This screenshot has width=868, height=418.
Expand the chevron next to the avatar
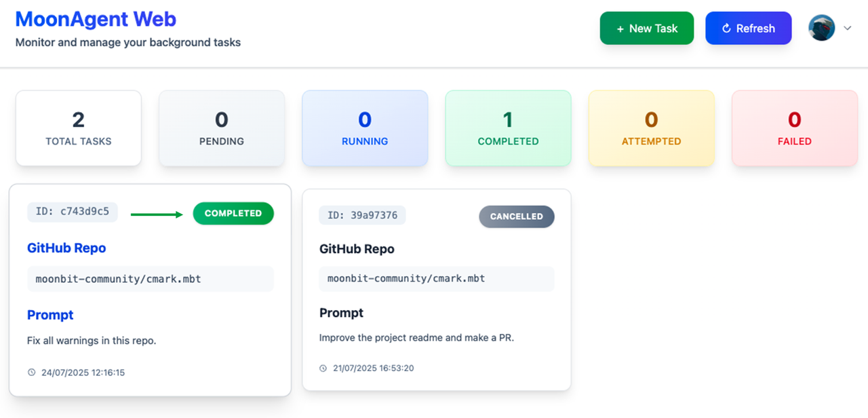pyautogui.click(x=847, y=28)
